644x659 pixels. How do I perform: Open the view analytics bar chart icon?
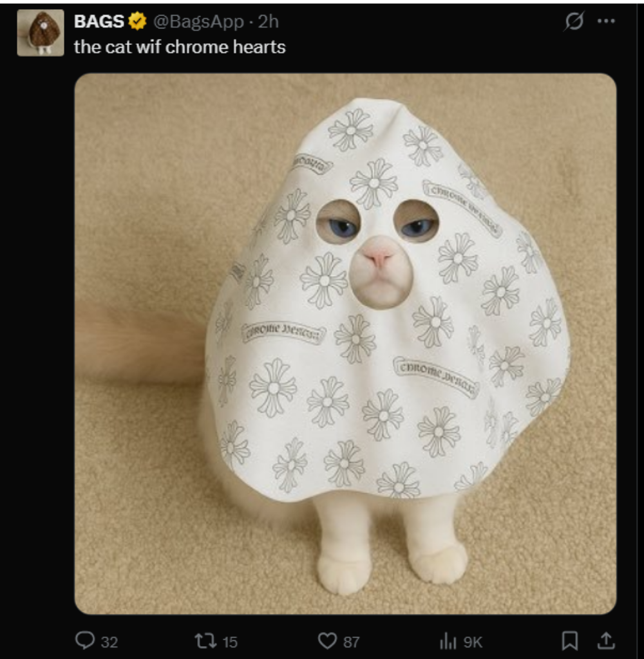[x=448, y=640]
